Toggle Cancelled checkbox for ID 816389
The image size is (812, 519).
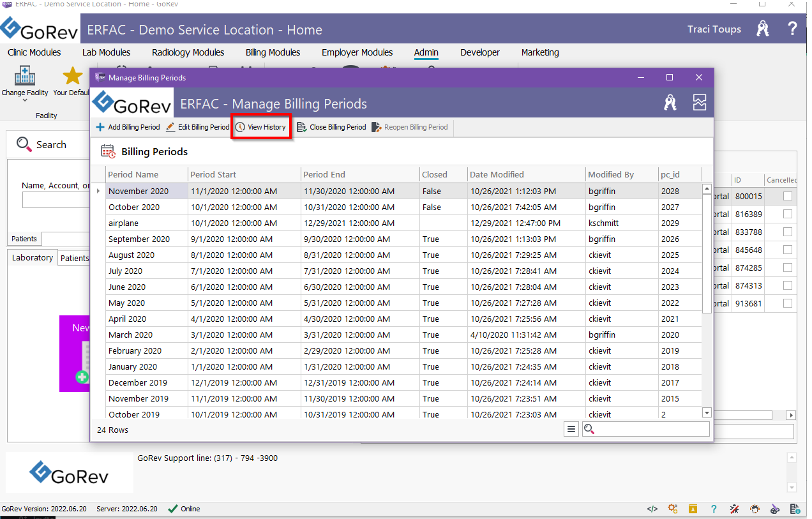coord(788,214)
